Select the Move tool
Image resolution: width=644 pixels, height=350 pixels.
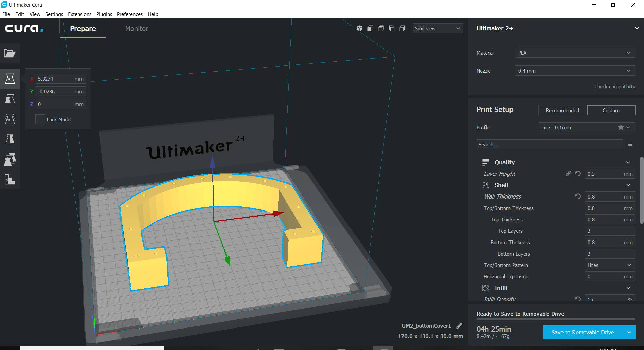[x=10, y=79]
